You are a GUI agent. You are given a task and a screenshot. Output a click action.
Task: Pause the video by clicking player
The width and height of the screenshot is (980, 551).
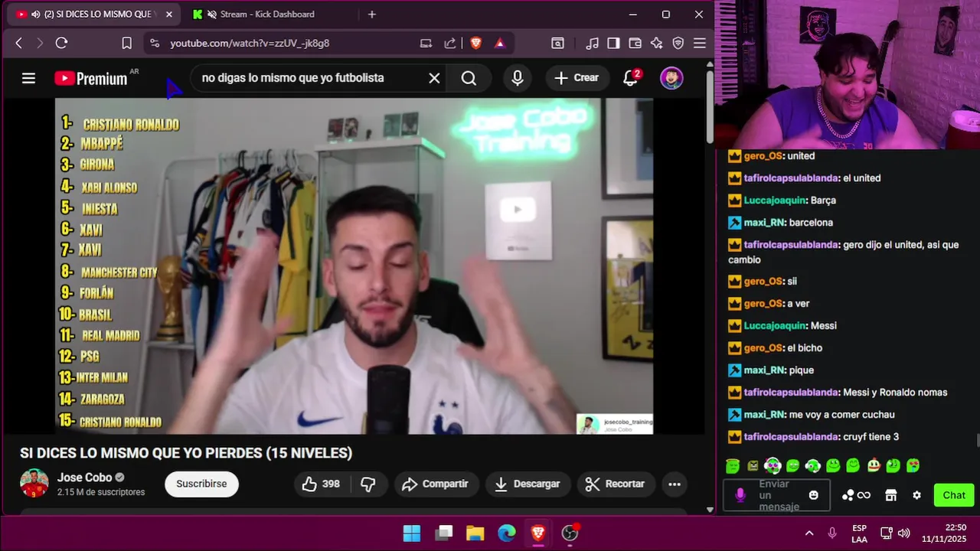[x=354, y=266]
